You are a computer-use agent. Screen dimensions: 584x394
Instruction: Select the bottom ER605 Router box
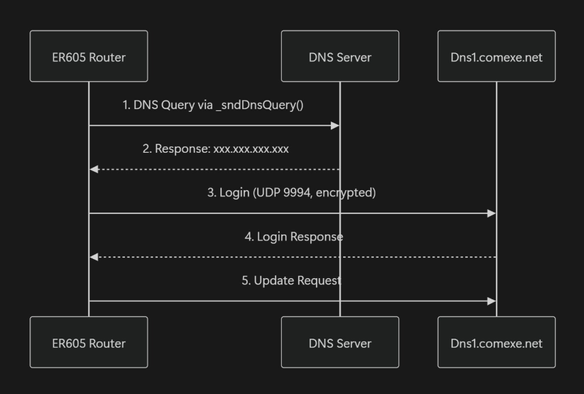point(89,342)
